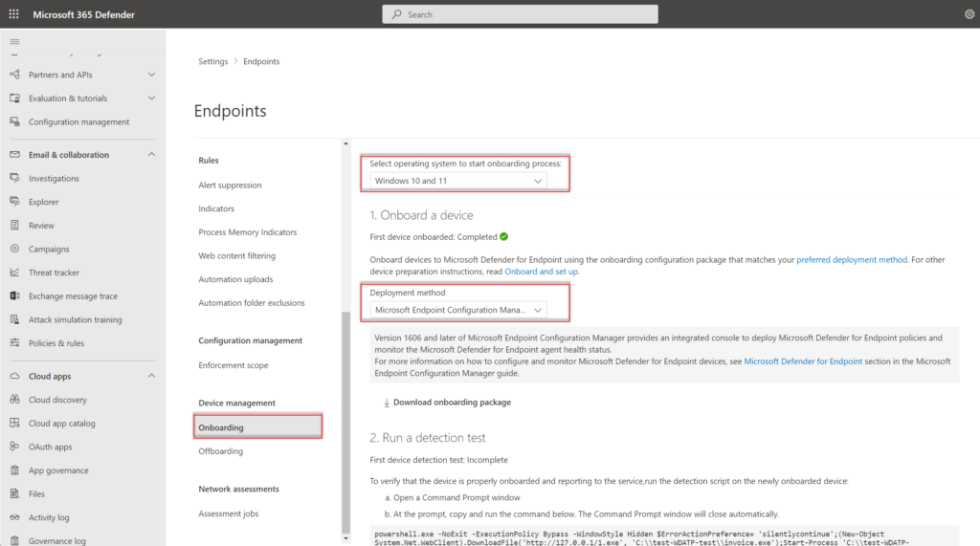Open Exchange message trace
This screenshot has height=546, width=980.
pos(73,296)
